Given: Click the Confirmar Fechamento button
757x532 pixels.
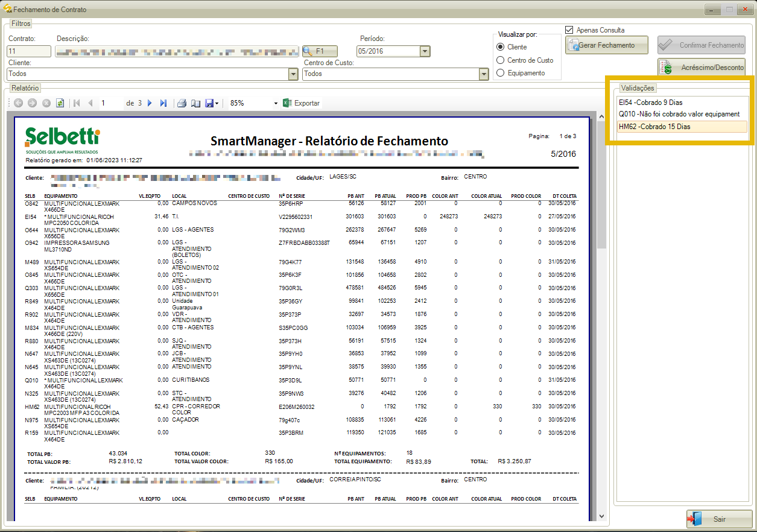Looking at the screenshot, I should pos(702,45).
